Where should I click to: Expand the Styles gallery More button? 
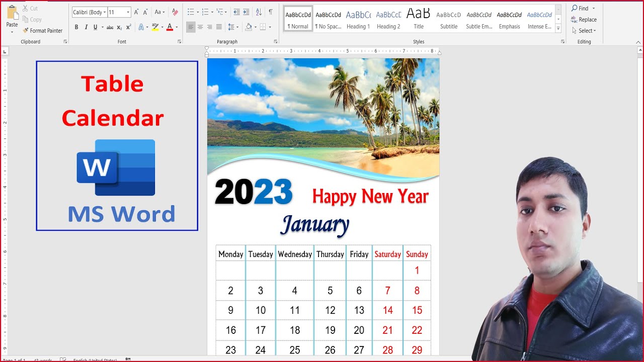558,29
